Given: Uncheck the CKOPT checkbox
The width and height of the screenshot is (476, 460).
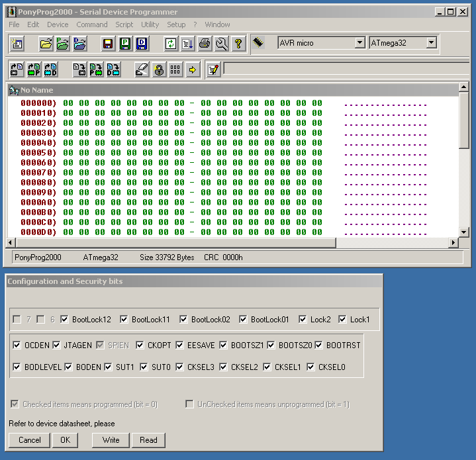Looking at the screenshot, I should coord(140,345).
